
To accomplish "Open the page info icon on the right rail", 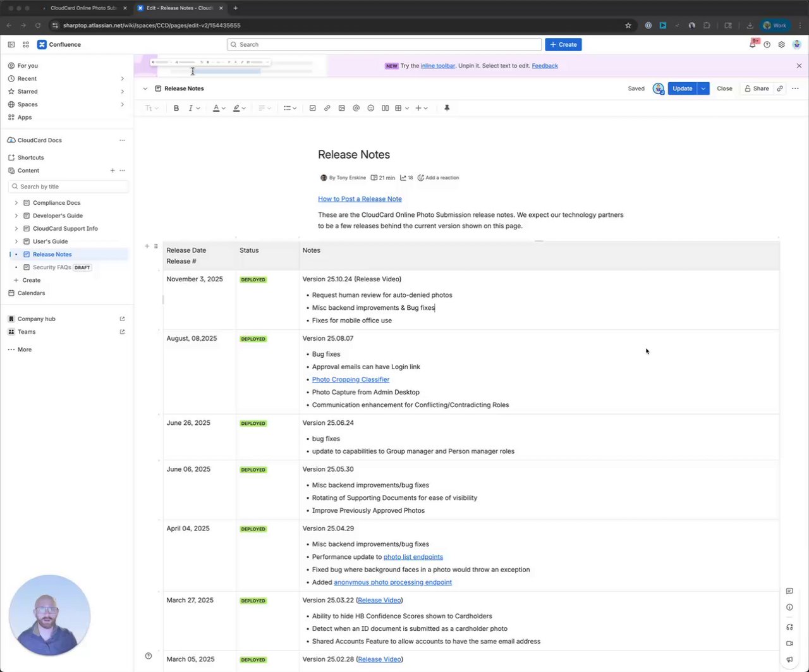I will (789, 607).
